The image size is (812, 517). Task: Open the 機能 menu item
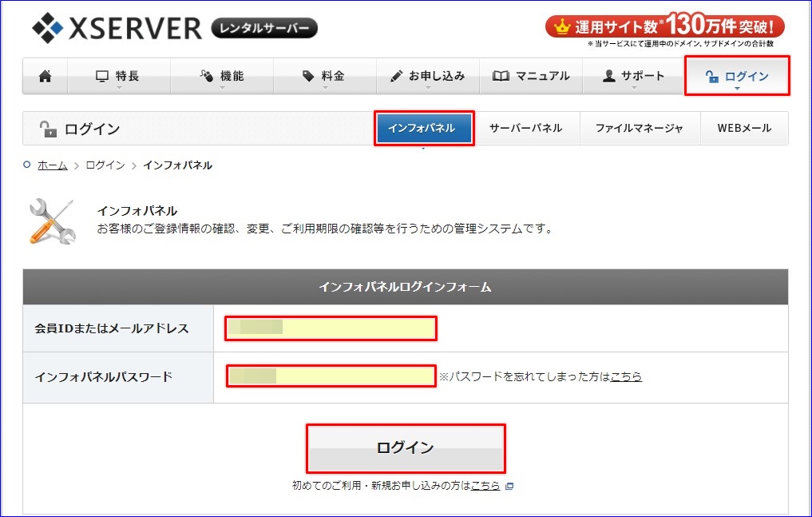(222, 76)
